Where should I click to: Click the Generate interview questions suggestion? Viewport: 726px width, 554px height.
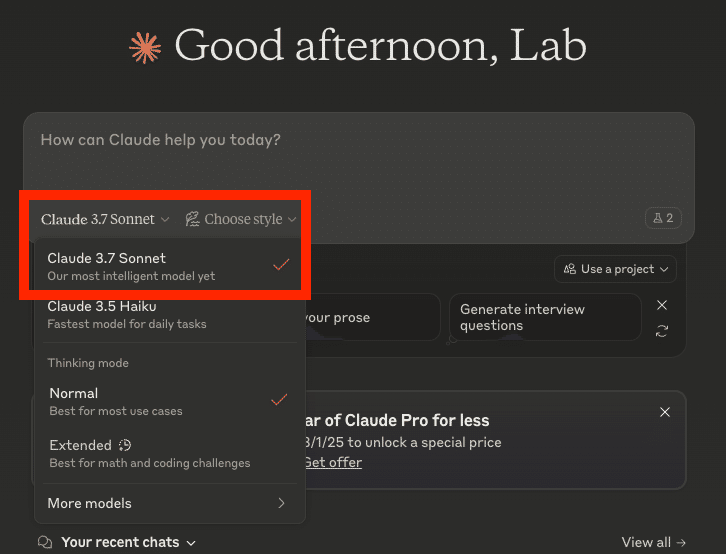click(x=545, y=317)
